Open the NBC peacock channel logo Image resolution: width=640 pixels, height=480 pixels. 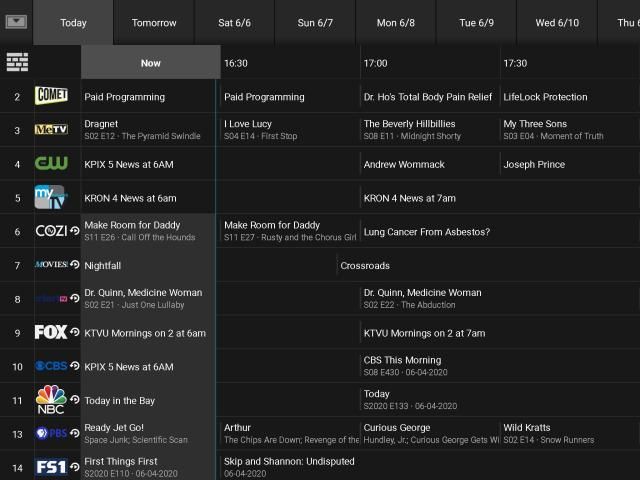pos(51,400)
